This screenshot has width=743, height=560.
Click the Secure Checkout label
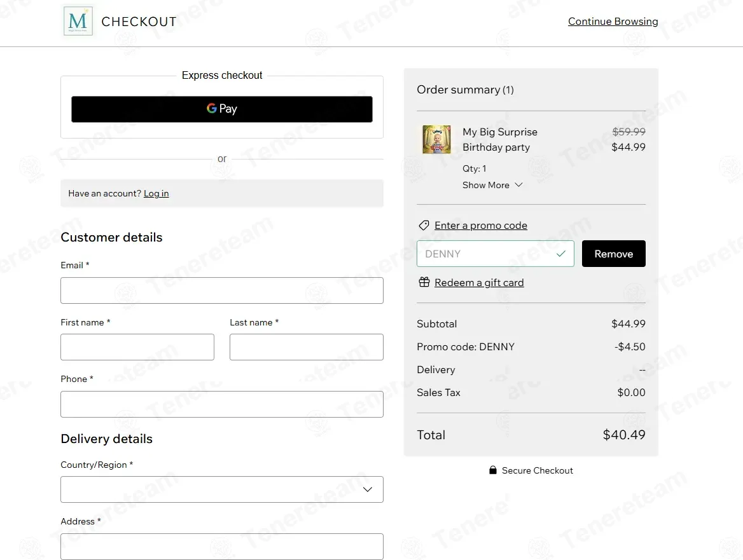coord(538,470)
